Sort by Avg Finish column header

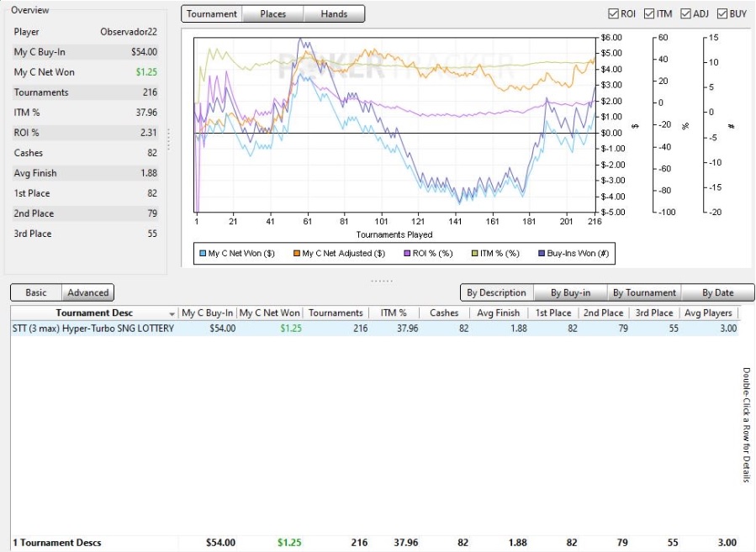point(499,313)
